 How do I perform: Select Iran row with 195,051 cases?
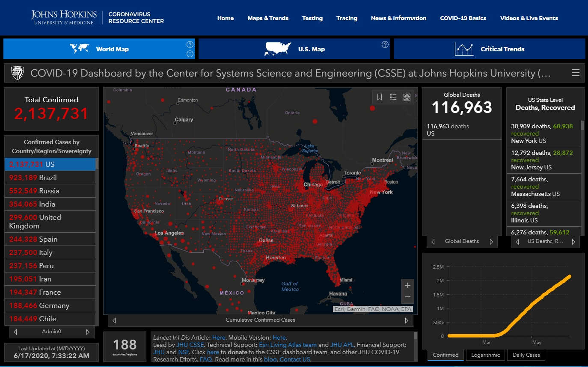50,279
